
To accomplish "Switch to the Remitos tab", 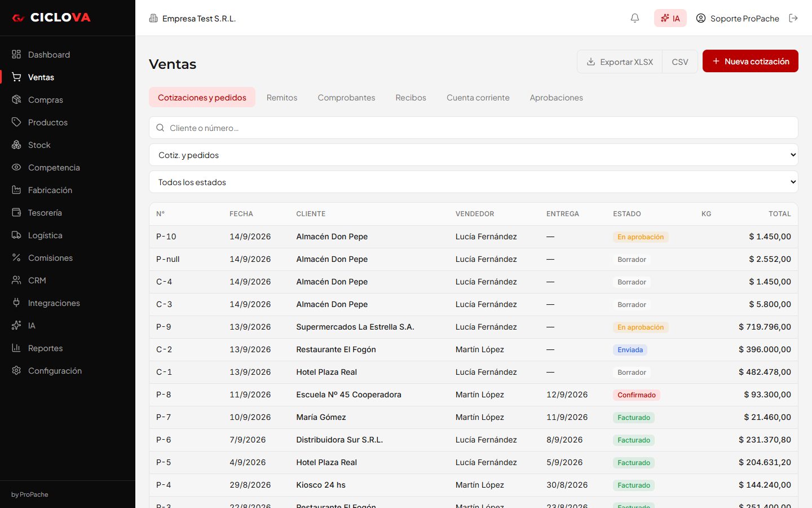I will (x=282, y=97).
